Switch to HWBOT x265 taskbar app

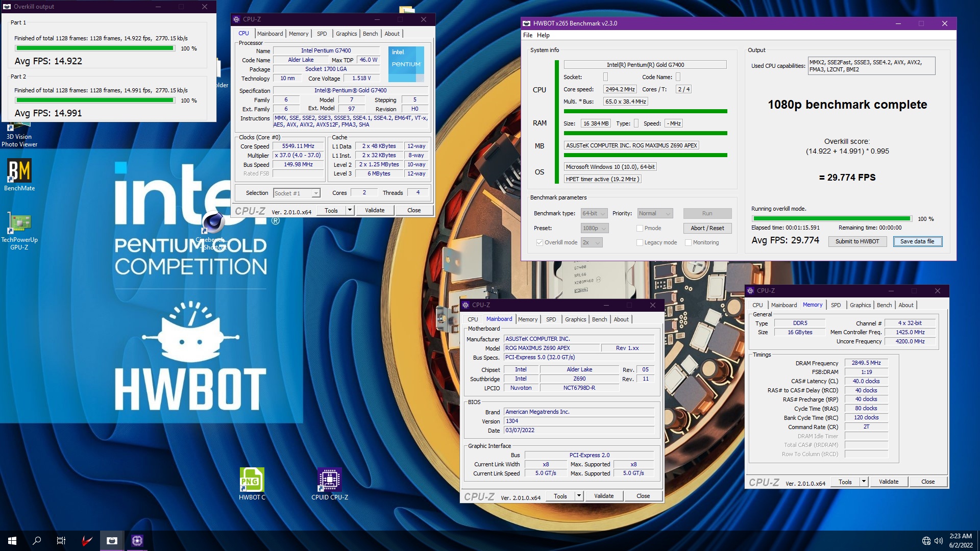pyautogui.click(x=112, y=540)
